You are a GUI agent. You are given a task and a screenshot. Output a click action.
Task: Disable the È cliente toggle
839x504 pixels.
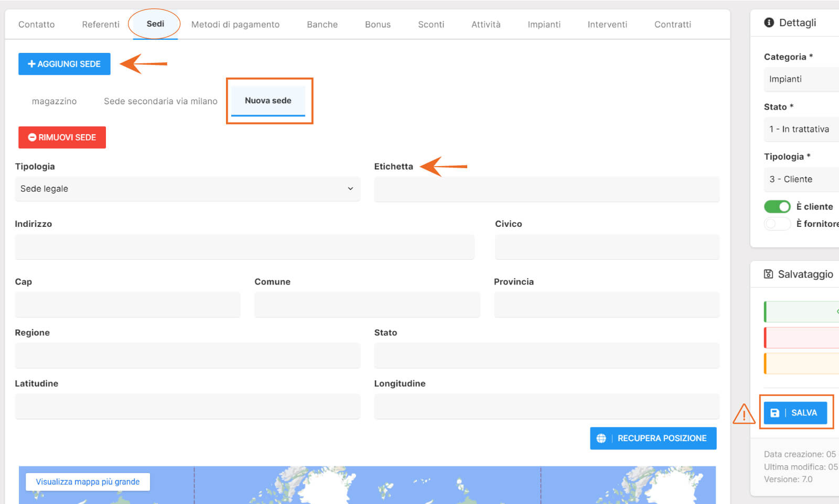click(x=777, y=206)
